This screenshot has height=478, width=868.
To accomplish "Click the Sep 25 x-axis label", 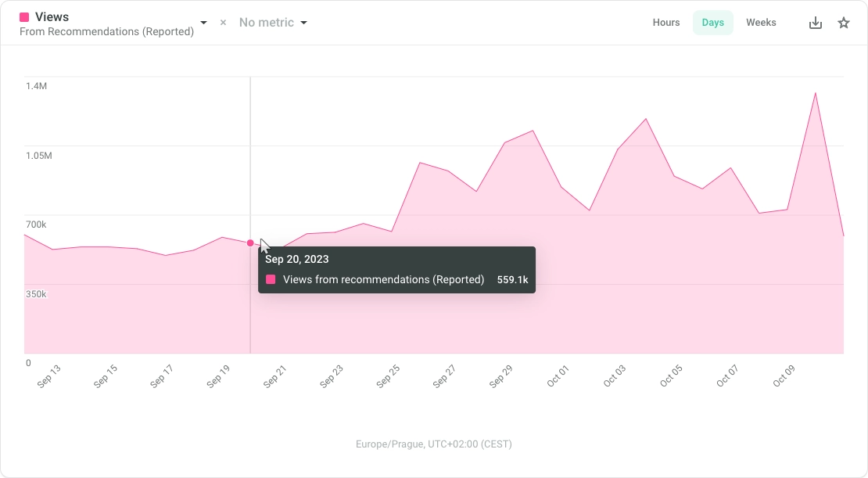I will [388, 376].
